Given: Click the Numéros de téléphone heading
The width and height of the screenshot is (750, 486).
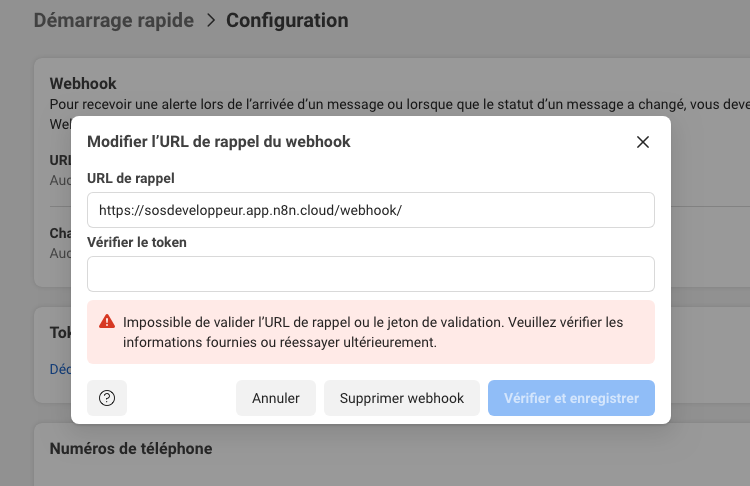Looking at the screenshot, I should 131,449.
